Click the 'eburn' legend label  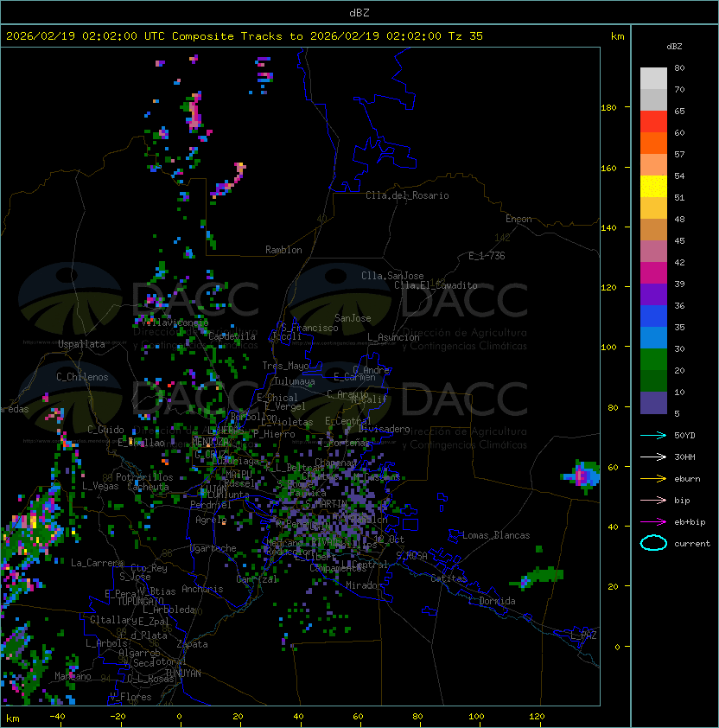tap(687, 479)
